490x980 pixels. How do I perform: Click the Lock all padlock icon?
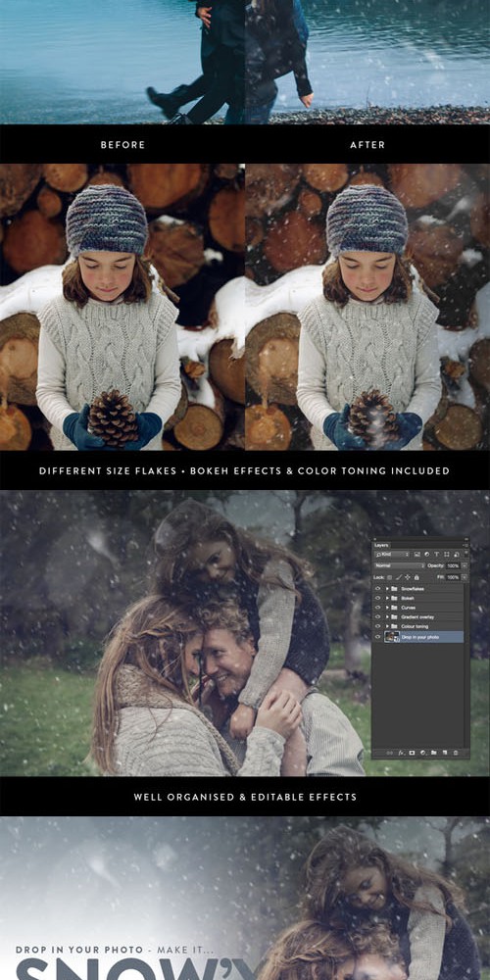(x=416, y=577)
